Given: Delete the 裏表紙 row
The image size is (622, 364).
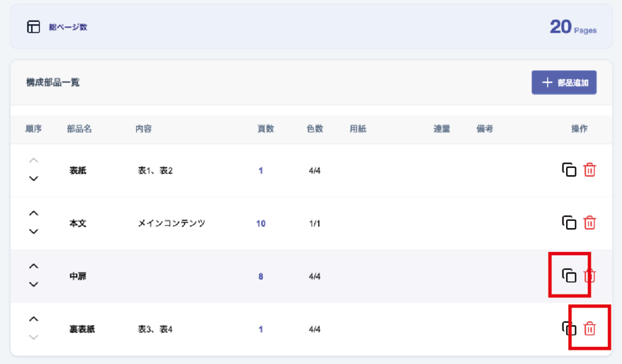Looking at the screenshot, I should click(589, 329).
